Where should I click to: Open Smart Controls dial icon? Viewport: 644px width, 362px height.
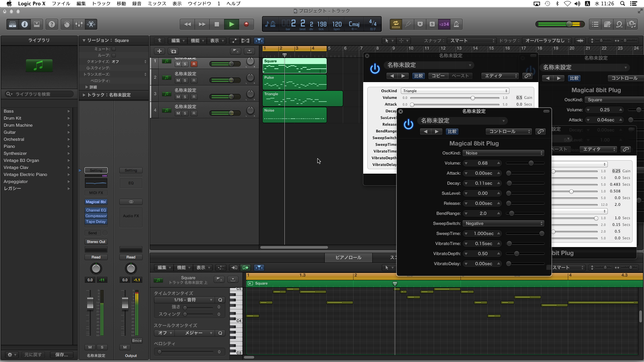point(67,24)
